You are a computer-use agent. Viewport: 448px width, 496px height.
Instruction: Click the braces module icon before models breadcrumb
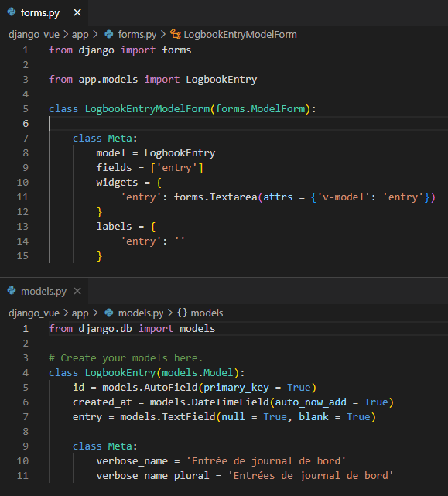point(182,313)
